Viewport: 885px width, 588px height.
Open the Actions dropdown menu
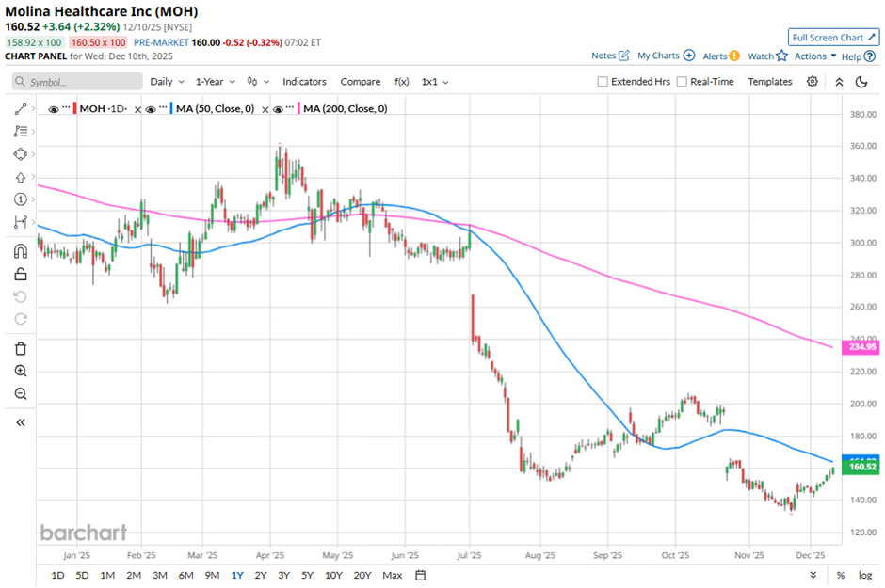coord(815,56)
